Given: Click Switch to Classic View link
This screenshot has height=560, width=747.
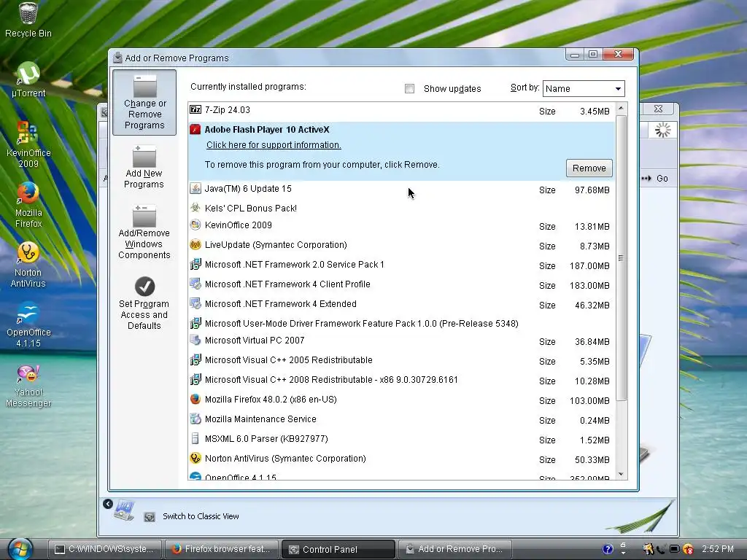Looking at the screenshot, I should (x=201, y=516).
